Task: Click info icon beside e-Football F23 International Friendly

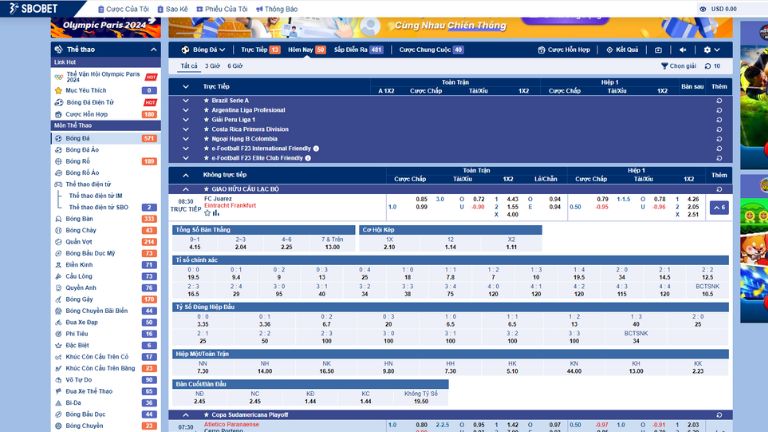Action: [x=316, y=148]
